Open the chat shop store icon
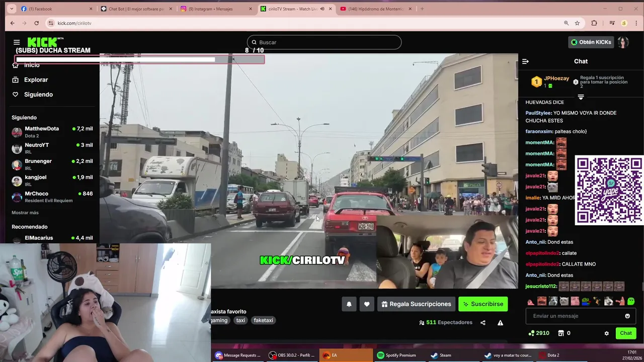This screenshot has width=644, height=362. [561, 333]
